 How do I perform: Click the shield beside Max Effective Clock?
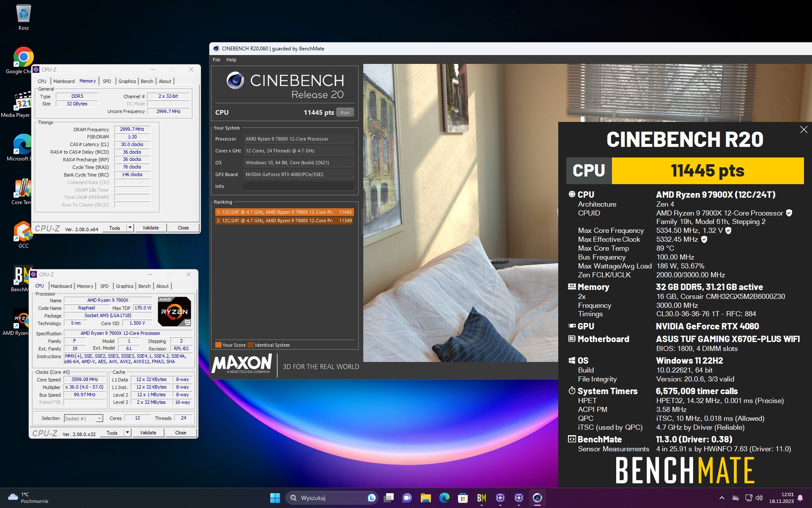click(704, 239)
